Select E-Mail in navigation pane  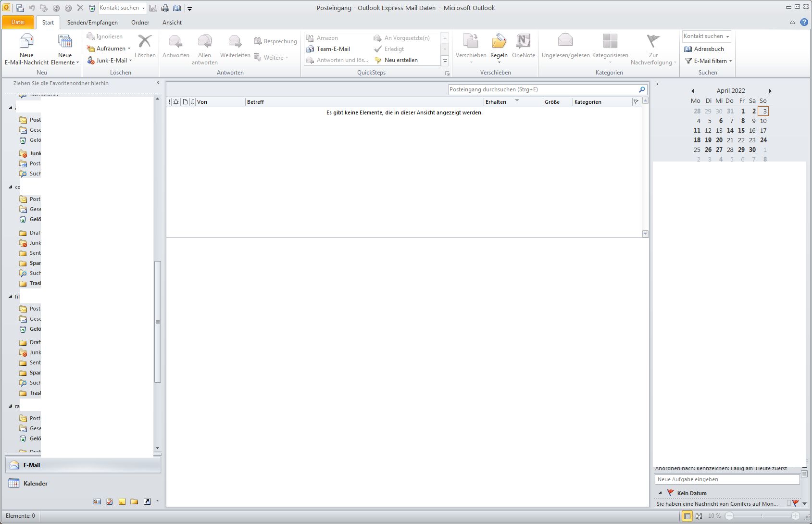coord(83,465)
